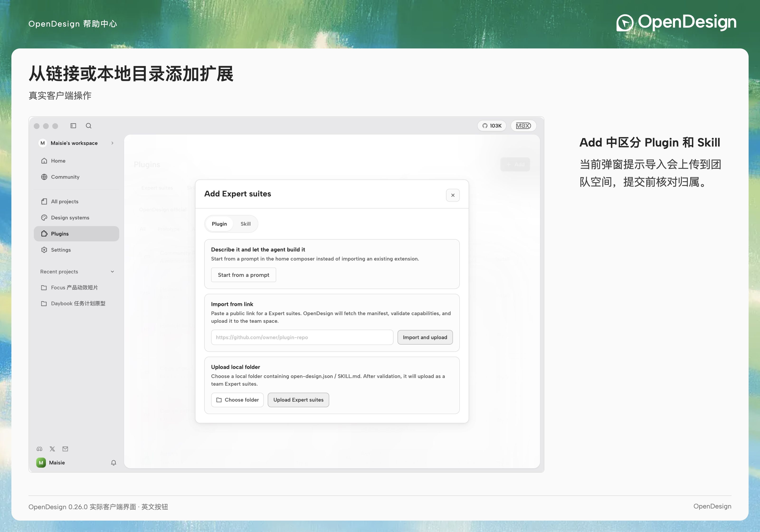Click the Plugins puzzle icon
Image resolution: width=760 pixels, height=532 pixels.
point(44,234)
